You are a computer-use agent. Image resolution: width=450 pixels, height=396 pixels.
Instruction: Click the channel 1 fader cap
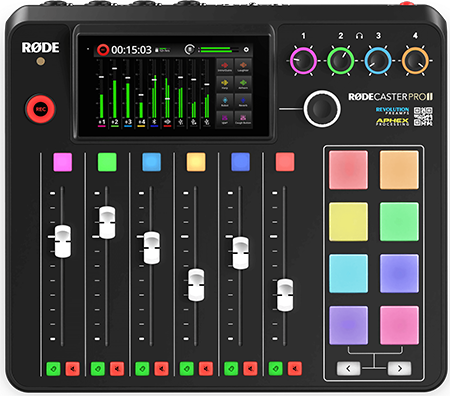63,241
